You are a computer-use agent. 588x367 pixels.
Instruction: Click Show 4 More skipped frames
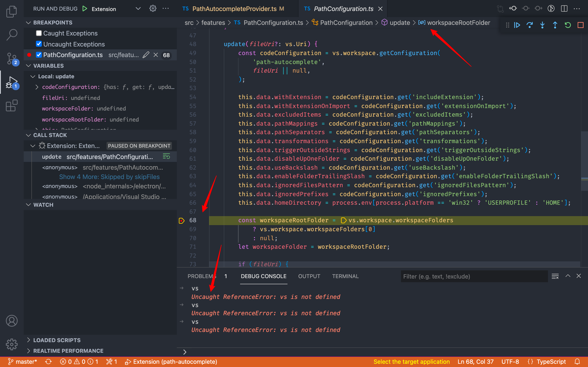click(x=110, y=177)
